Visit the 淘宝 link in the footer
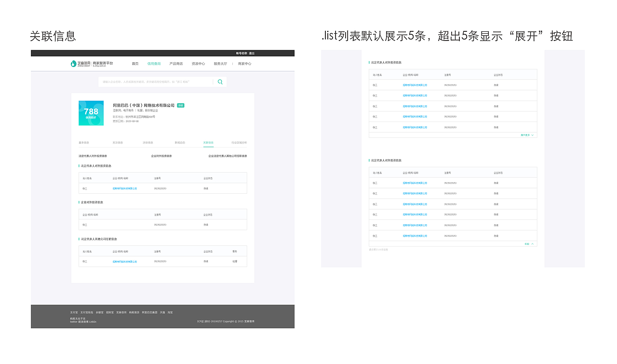The width and height of the screenshot is (617, 364). point(170,312)
